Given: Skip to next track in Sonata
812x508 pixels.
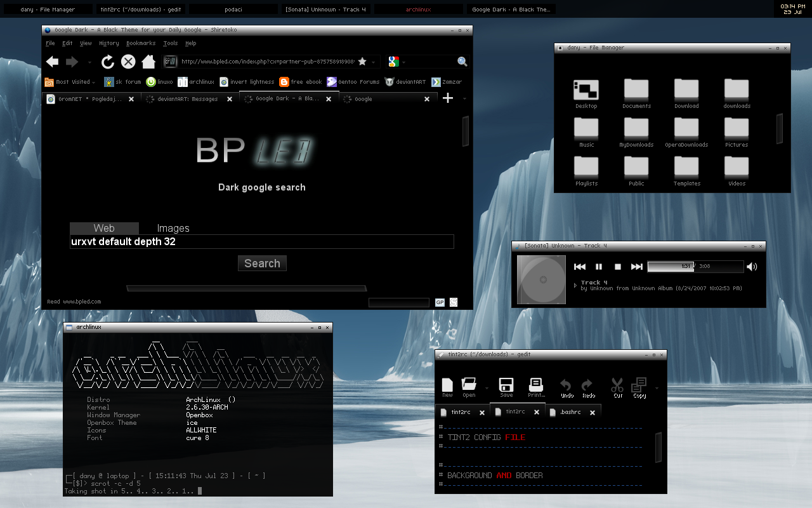Looking at the screenshot, I should coord(637,267).
